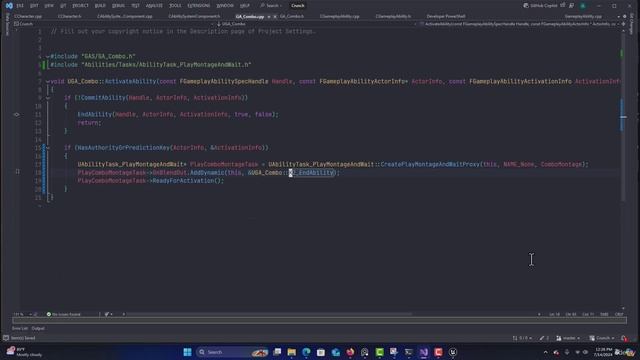Switch to Developer PowerShell tab
The height and width of the screenshot is (360, 640).
pyautogui.click(x=446, y=16)
